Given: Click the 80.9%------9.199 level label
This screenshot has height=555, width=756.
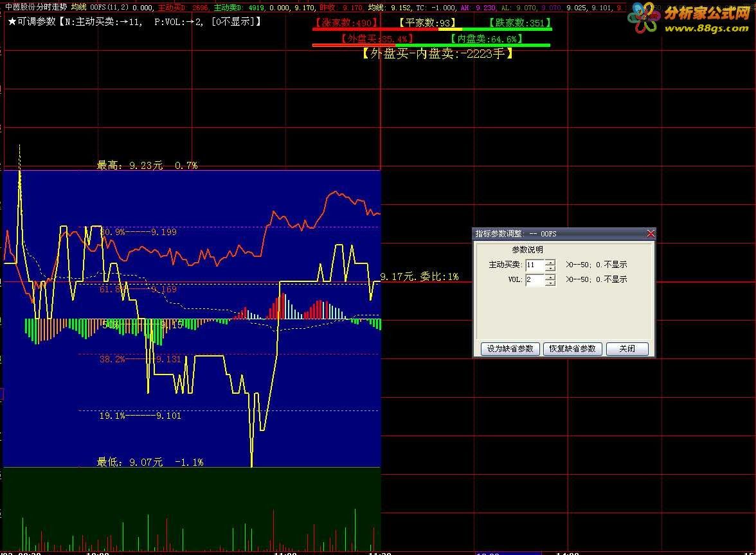Looking at the screenshot, I should pyautogui.click(x=138, y=232).
